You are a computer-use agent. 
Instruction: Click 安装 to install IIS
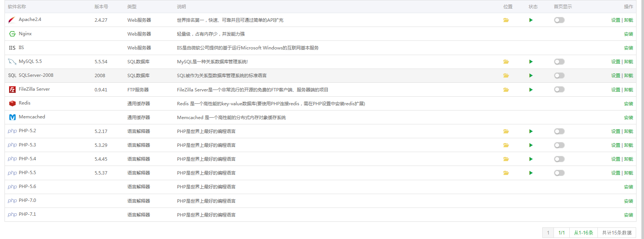(x=629, y=48)
